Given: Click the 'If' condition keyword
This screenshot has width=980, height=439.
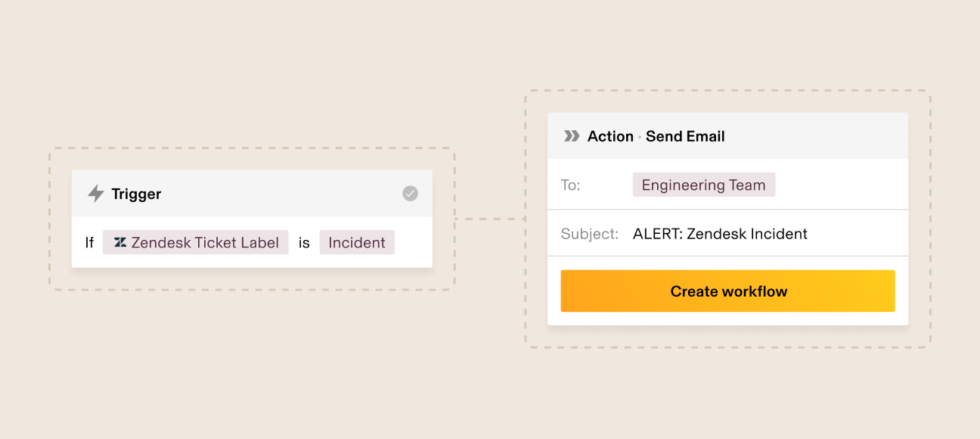Looking at the screenshot, I should coord(89,242).
